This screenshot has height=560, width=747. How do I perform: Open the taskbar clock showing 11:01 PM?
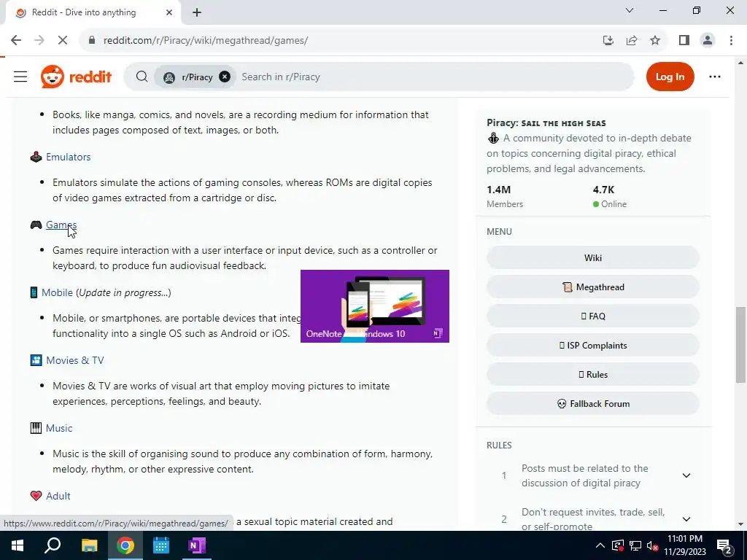pos(685,545)
